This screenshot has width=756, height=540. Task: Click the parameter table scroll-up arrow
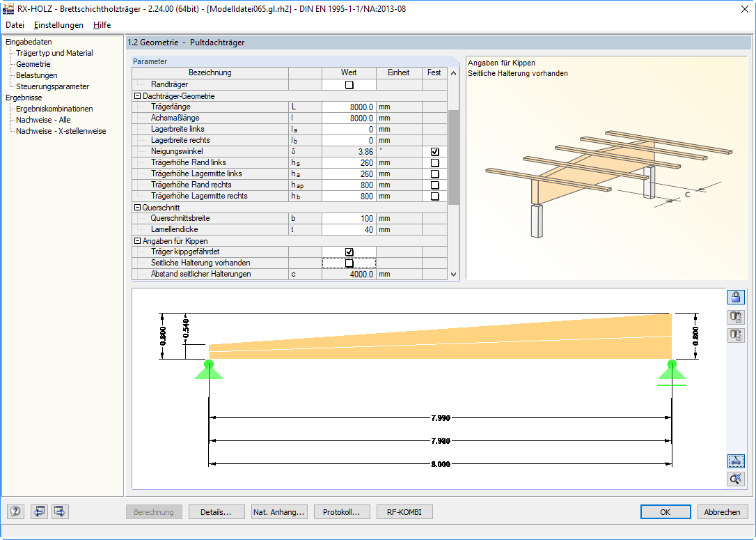(x=453, y=73)
